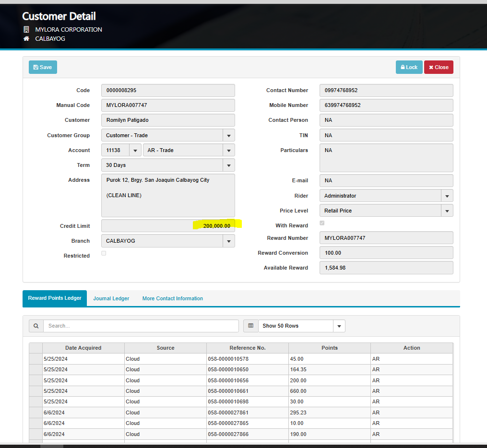The height and width of the screenshot is (448, 487).
Task: Click the Credit Limit field
Action: 168,226
